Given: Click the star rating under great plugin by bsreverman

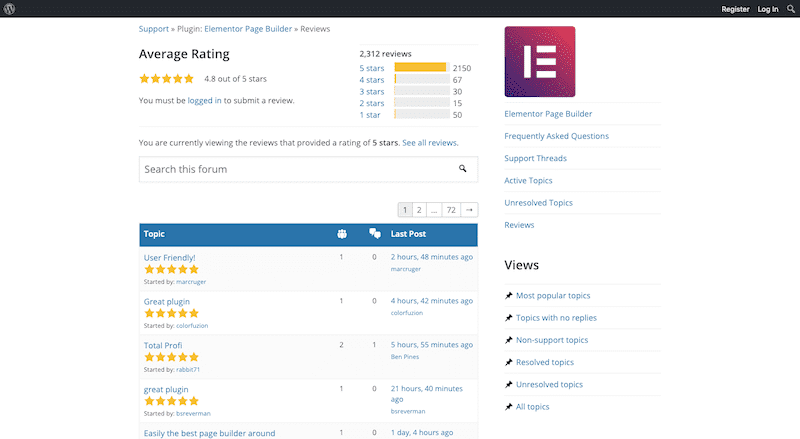Looking at the screenshot, I should coord(171,401).
